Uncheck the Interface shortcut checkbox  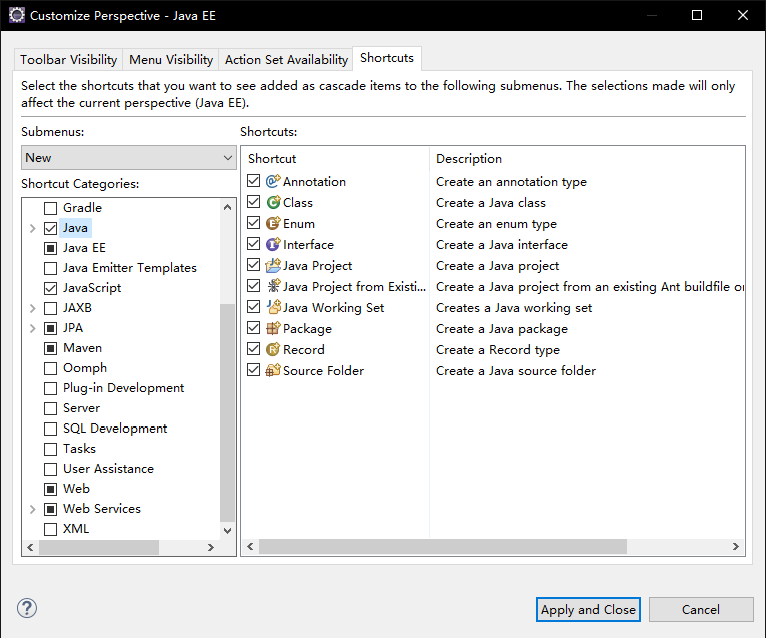click(x=254, y=244)
